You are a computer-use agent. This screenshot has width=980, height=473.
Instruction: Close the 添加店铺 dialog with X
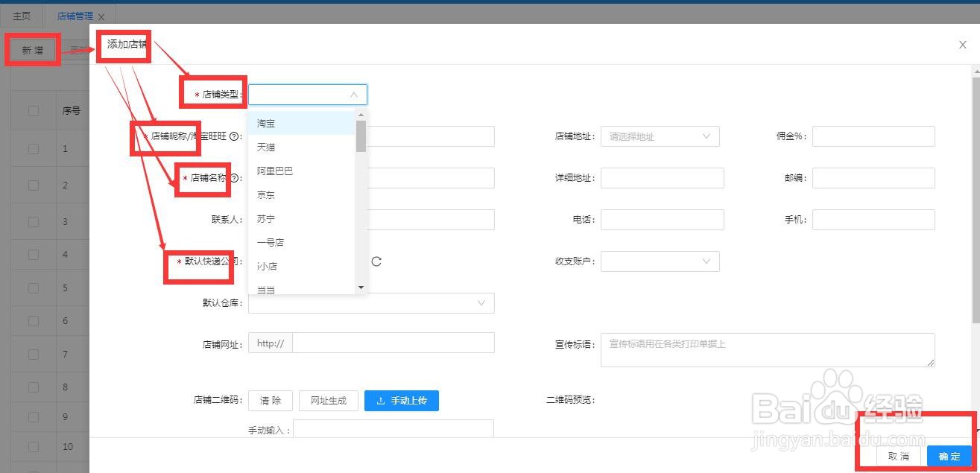(963, 45)
